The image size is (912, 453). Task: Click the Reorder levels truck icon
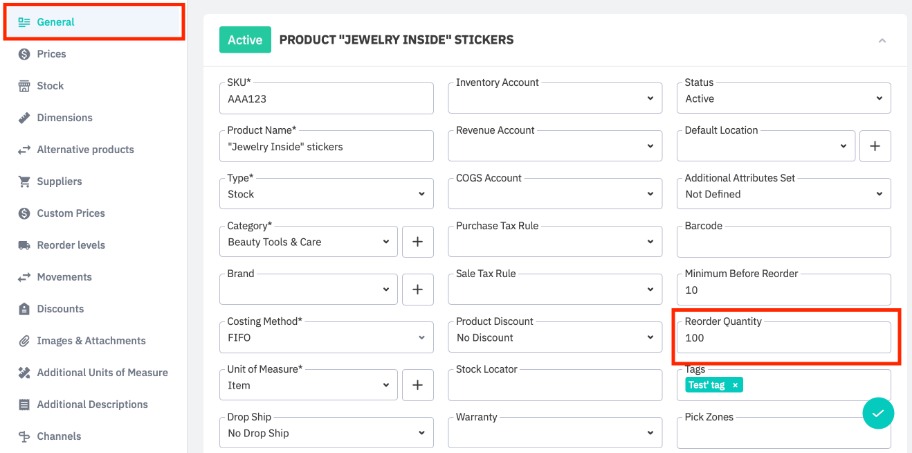pos(24,245)
